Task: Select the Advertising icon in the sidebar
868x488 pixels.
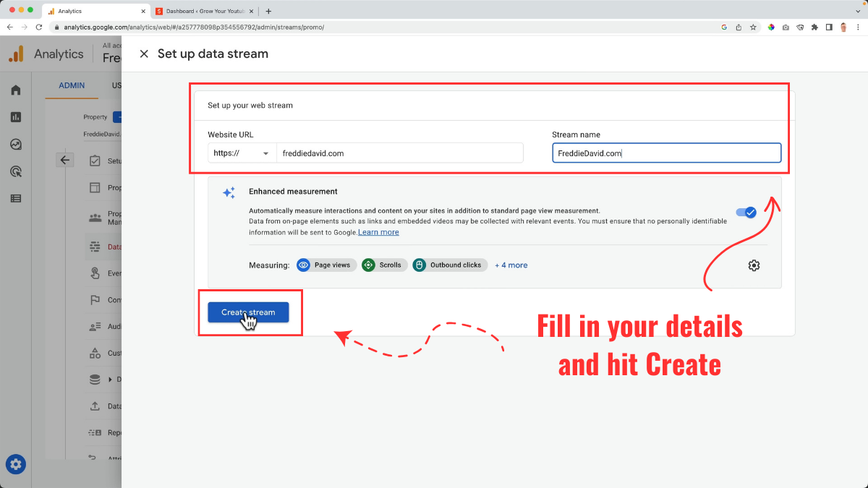Action: (15, 171)
